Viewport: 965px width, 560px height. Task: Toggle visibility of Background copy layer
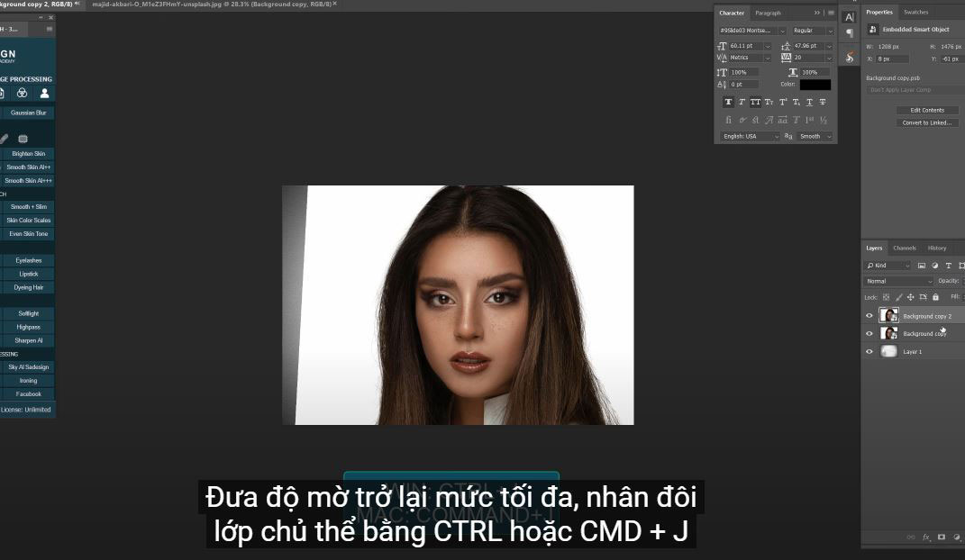click(869, 333)
